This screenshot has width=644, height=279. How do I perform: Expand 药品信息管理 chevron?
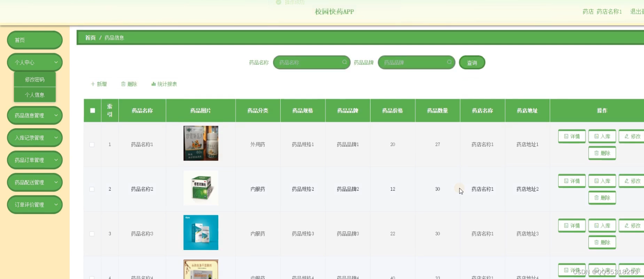pyautogui.click(x=56, y=115)
